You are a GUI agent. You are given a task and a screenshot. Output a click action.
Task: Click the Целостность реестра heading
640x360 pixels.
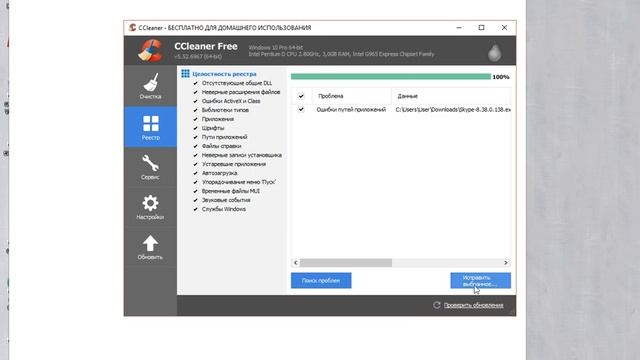point(224,74)
